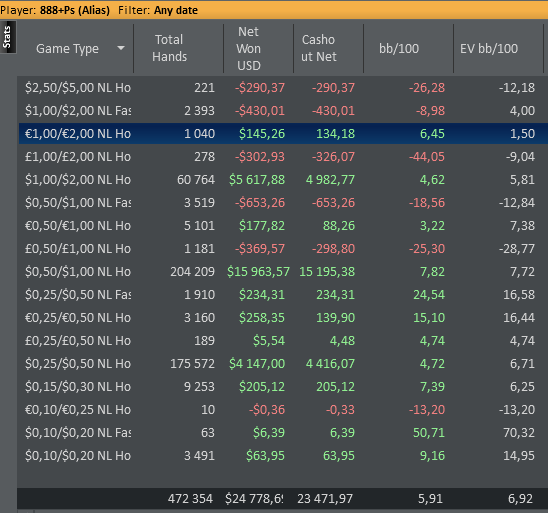Click the Cashout Net column header
This screenshot has width=548, height=513.
tap(319, 48)
